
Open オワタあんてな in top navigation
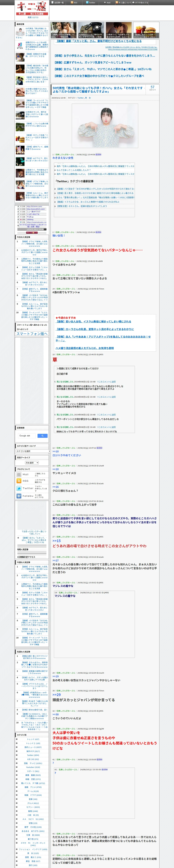click(140, 2)
